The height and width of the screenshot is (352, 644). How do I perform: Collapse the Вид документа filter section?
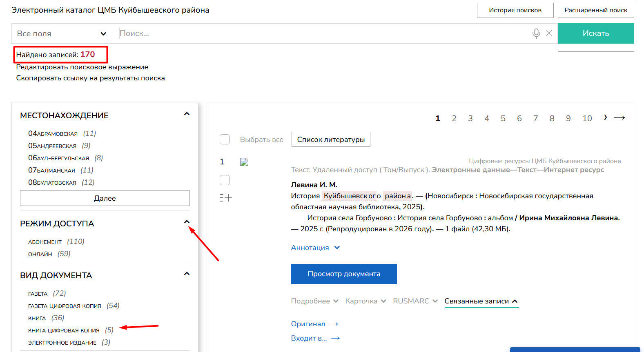click(x=187, y=274)
